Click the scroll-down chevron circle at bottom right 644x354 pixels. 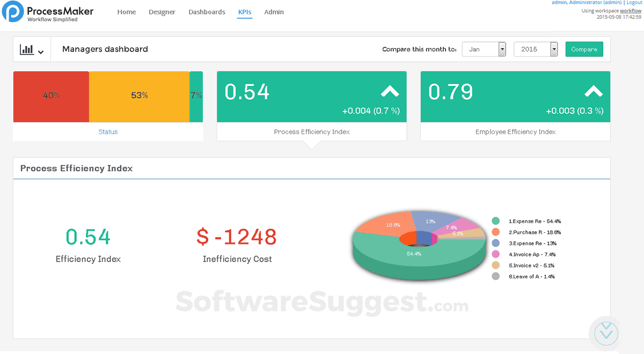(x=605, y=333)
